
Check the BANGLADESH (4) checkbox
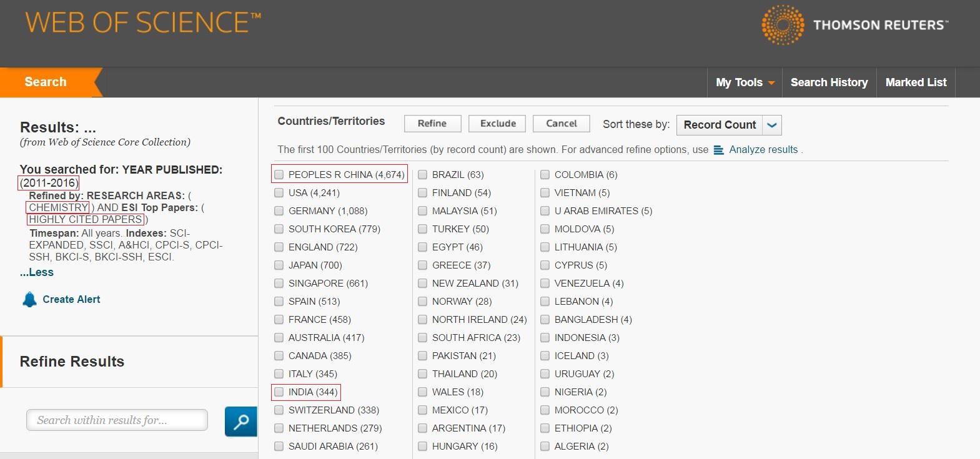(545, 320)
